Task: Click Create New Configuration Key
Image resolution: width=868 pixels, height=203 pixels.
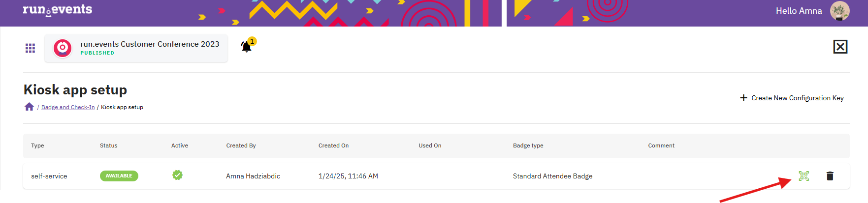Action: [x=792, y=98]
